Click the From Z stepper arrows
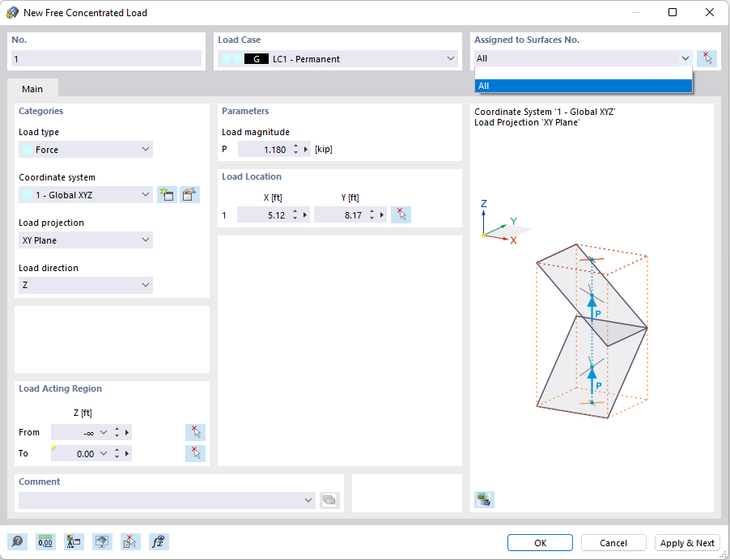The image size is (730, 560). tap(117, 432)
